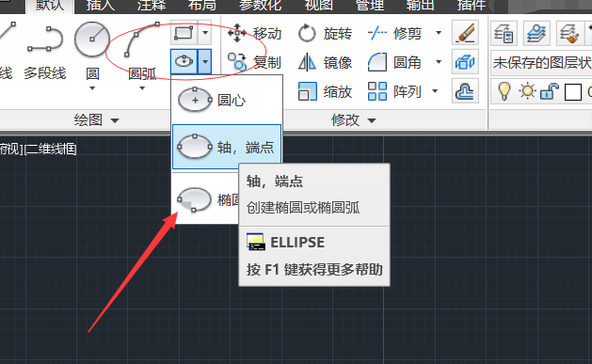Click the Erase tool icon
Screen dimensions: 592x364
tap(465, 32)
